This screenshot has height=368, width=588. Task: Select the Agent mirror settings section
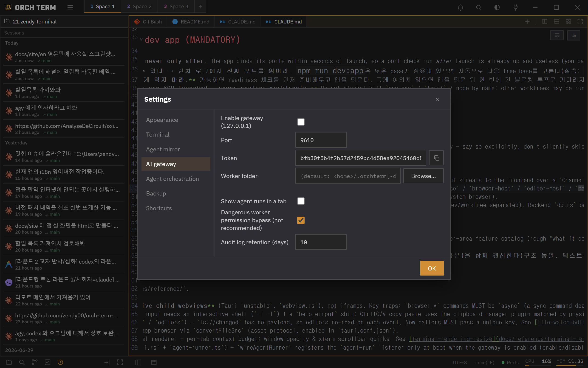(176, 149)
